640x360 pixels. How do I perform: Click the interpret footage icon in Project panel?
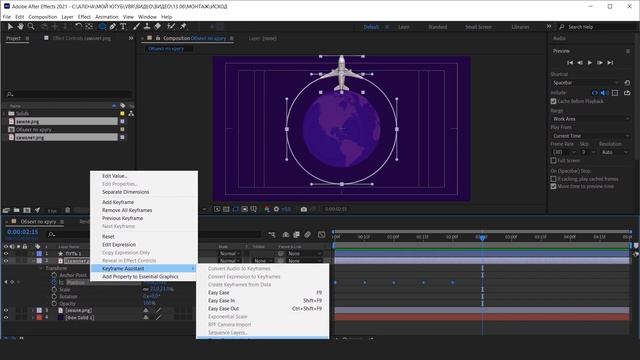point(6,210)
